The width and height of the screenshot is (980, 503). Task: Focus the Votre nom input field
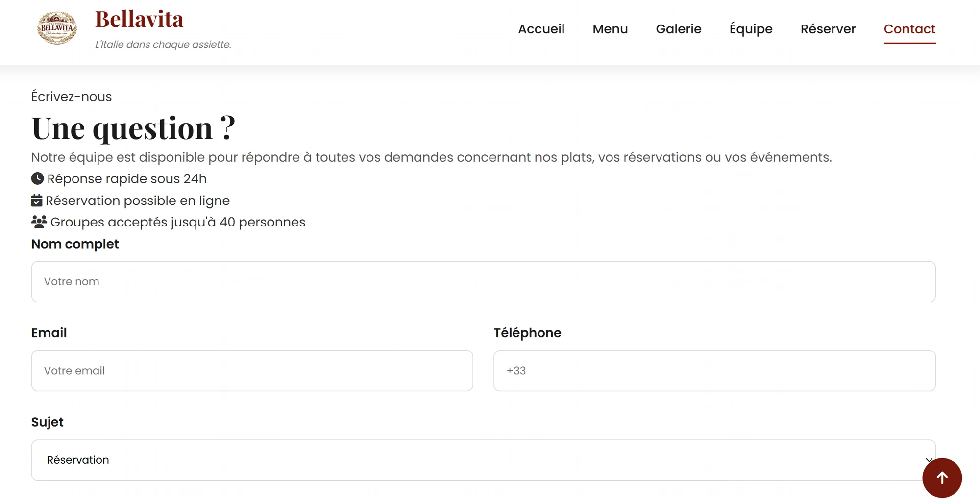(x=483, y=281)
